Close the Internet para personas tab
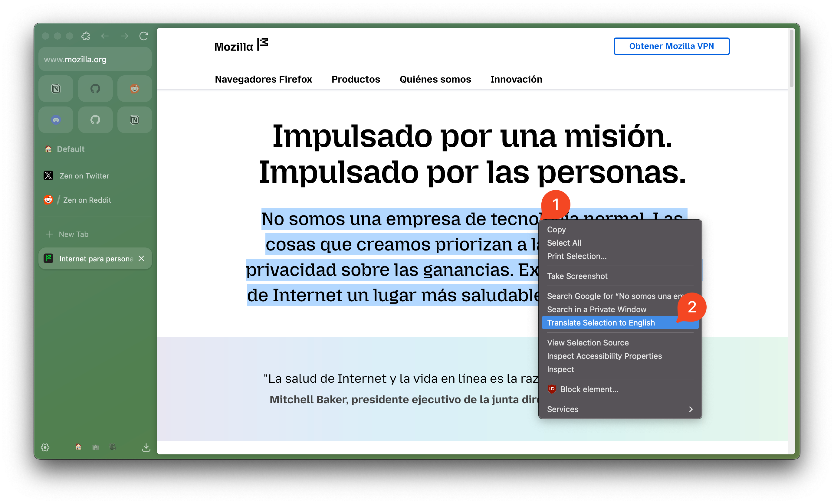This screenshot has width=834, height=504. point(142,259)
